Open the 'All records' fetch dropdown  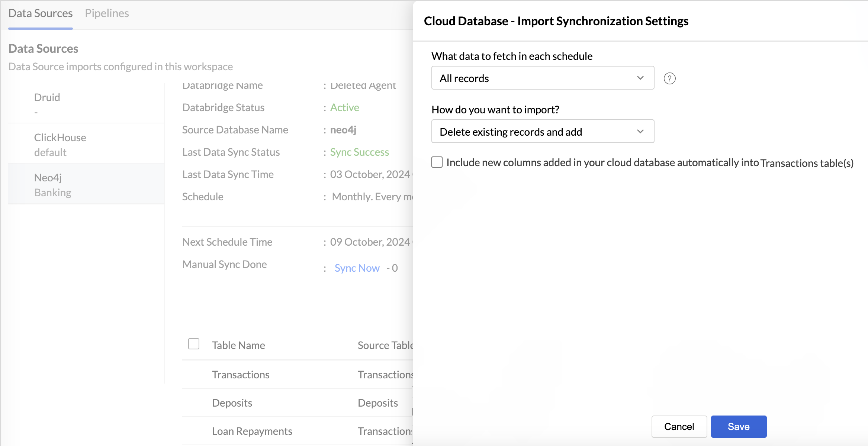coord(542,78)
